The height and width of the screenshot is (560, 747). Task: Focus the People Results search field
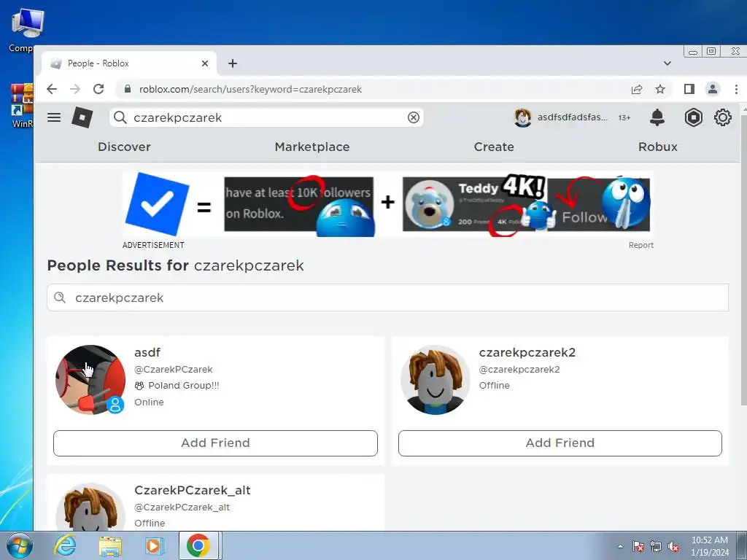[x=388, y=297]
